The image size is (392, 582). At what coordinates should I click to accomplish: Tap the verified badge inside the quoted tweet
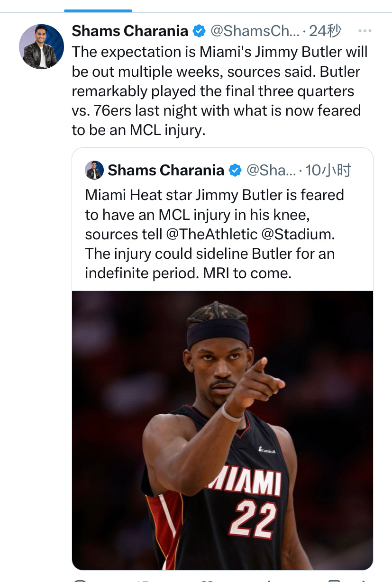pos(235,170)
